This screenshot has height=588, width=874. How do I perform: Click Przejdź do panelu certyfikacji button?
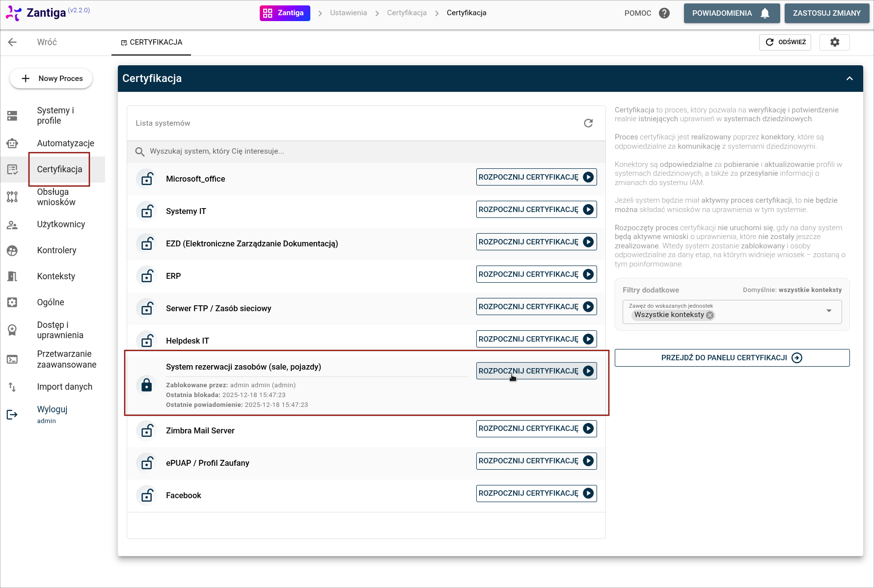point(732,358)
